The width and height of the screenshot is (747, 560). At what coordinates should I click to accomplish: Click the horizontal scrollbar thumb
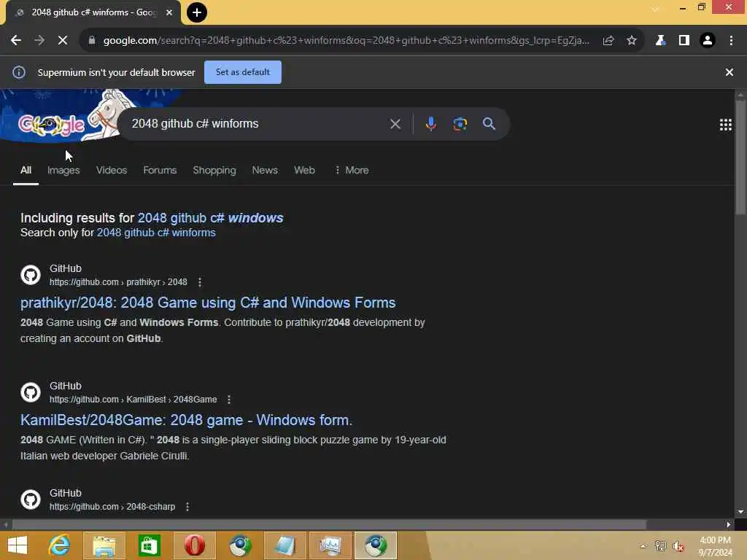[329, 524]
